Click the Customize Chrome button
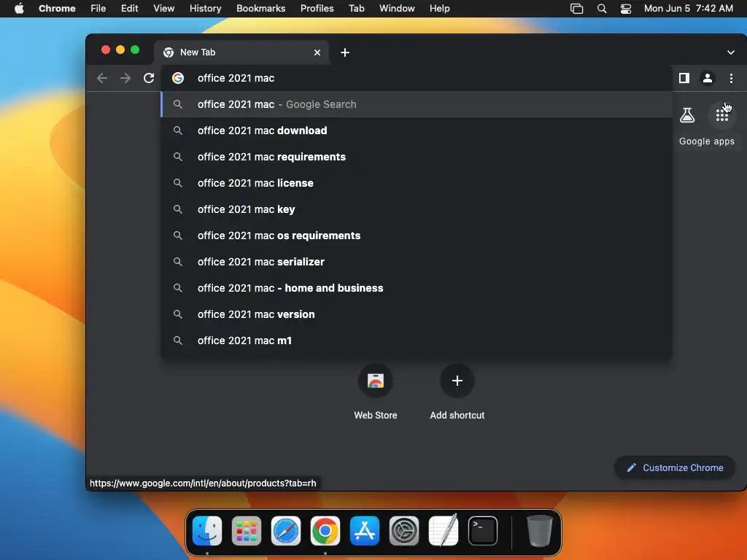Screen dimensions: 747x560 click(x=675, y=467)
